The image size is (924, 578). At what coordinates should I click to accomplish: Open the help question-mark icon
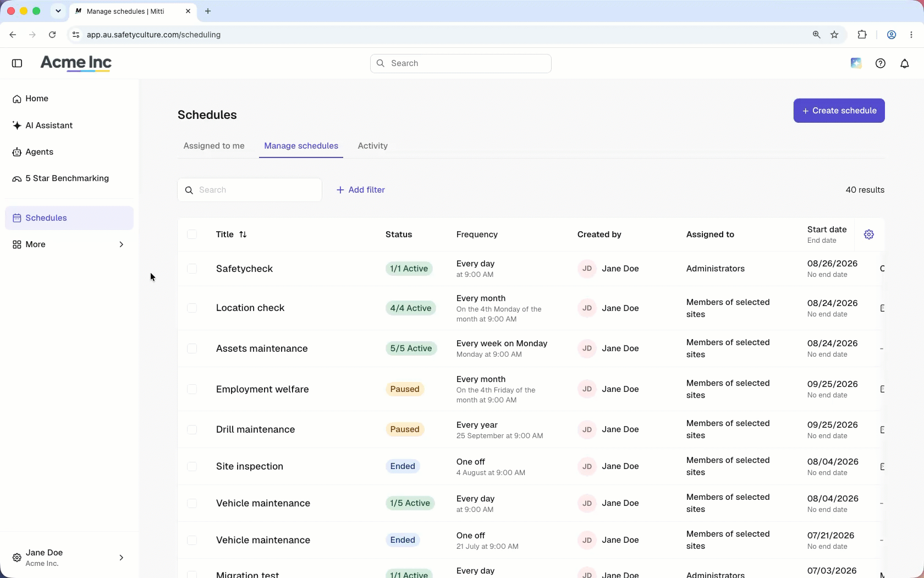tap(881, 63)
